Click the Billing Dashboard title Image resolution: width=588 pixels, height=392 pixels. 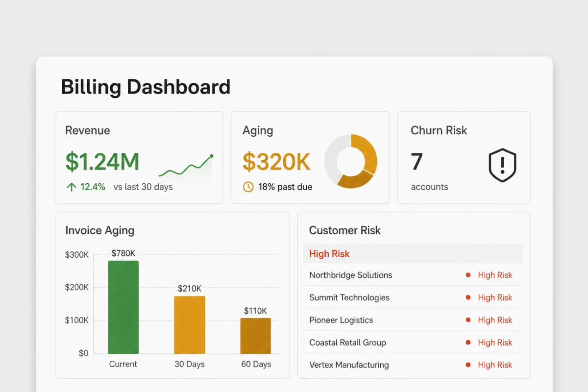tap(146, 87)
